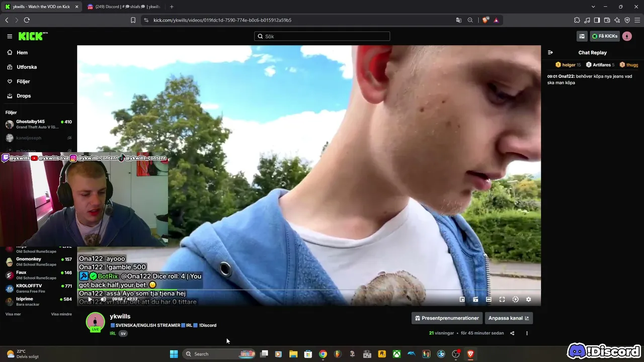Open the Ghostalby145 followed channel
Image resolution: width=644 pixels, height=362 pixels.
coord(39,124)
